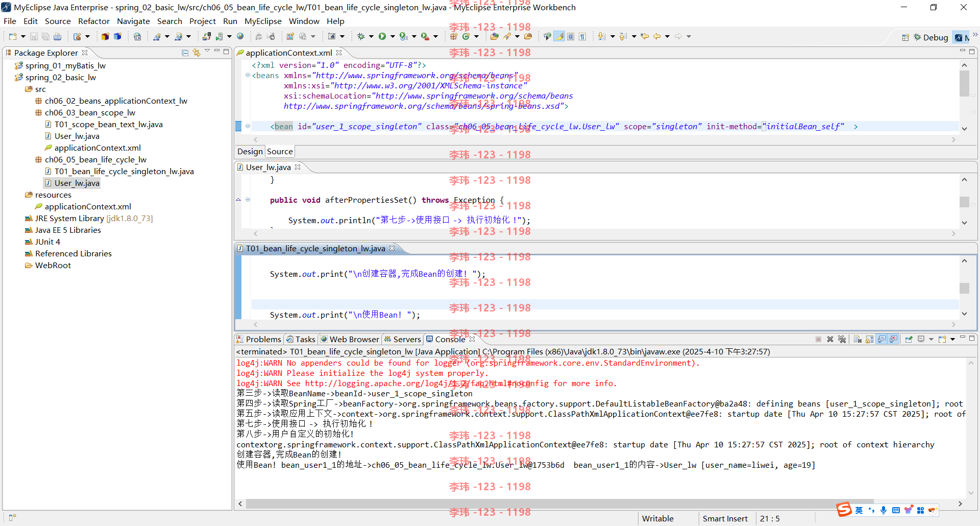980x526 pixels.
Task: Open Package Explorer View Menu triangle
Action: point(207,51)
